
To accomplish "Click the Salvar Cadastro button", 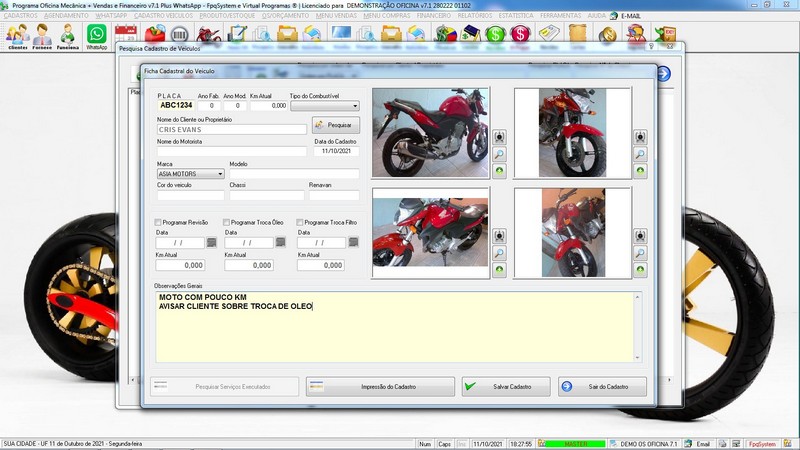I will 506,386.
